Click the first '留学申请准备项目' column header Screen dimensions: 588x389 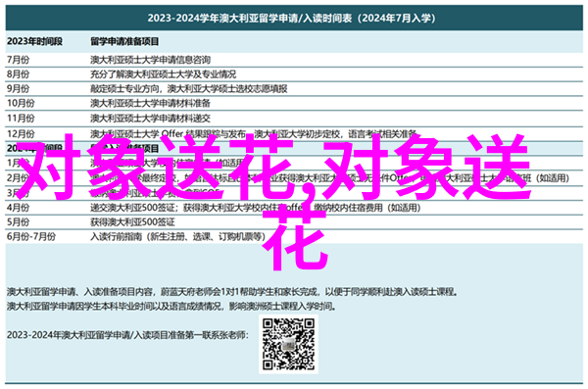[x=124, y=41]
